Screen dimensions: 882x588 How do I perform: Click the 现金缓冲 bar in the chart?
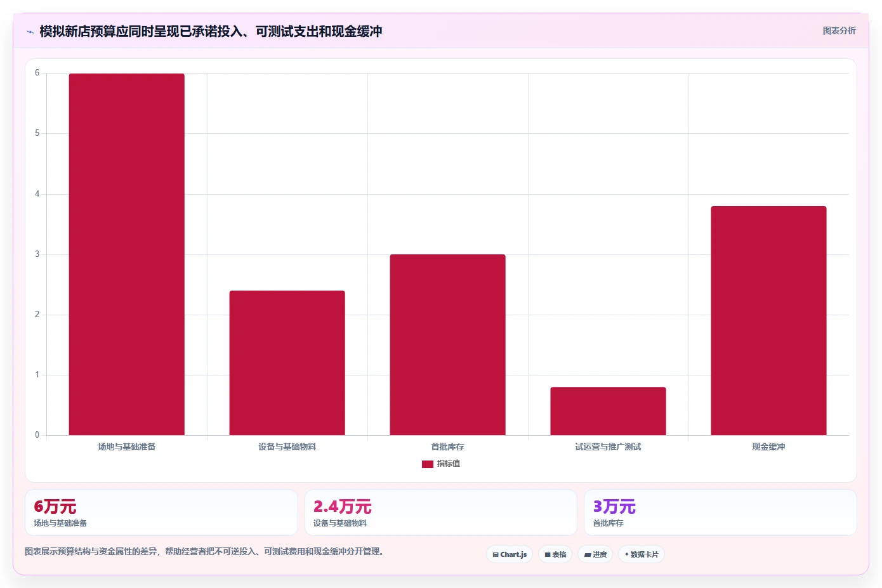point(769,320)
